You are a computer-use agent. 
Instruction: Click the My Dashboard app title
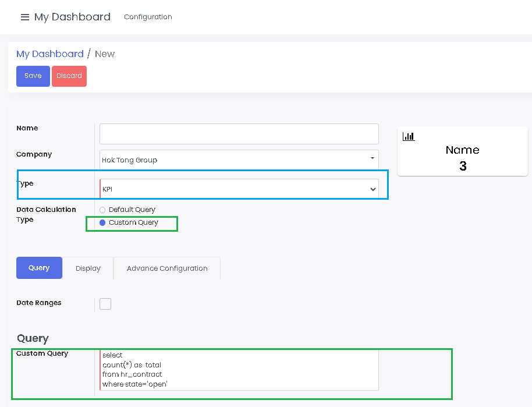72,17
